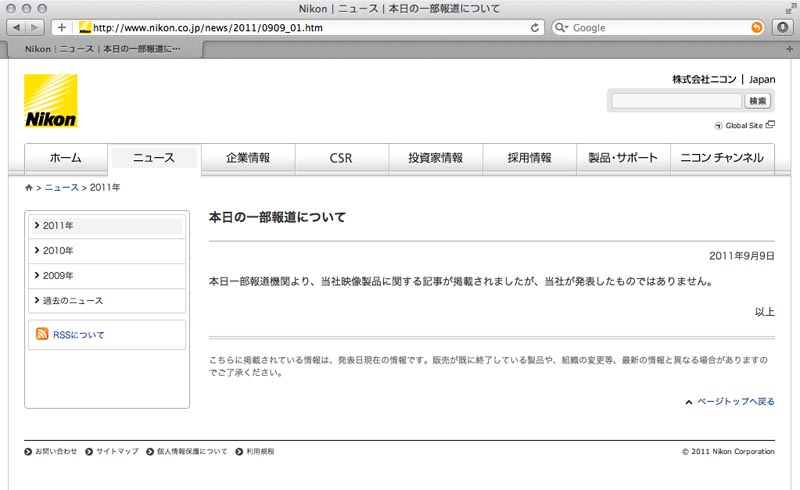Open the サイトマップ footer link

click(117, 452)
